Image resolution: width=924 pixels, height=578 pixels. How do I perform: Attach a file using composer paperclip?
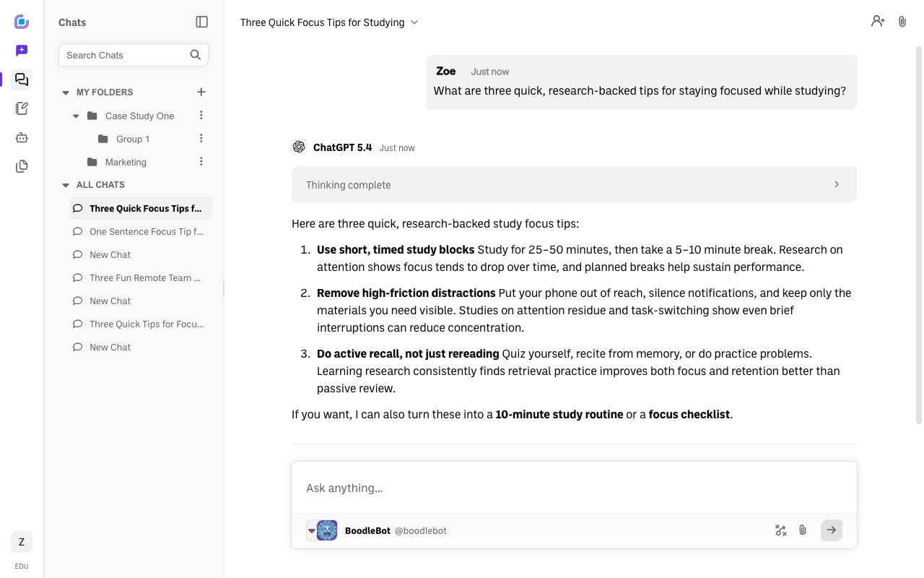tap(803, 530)
